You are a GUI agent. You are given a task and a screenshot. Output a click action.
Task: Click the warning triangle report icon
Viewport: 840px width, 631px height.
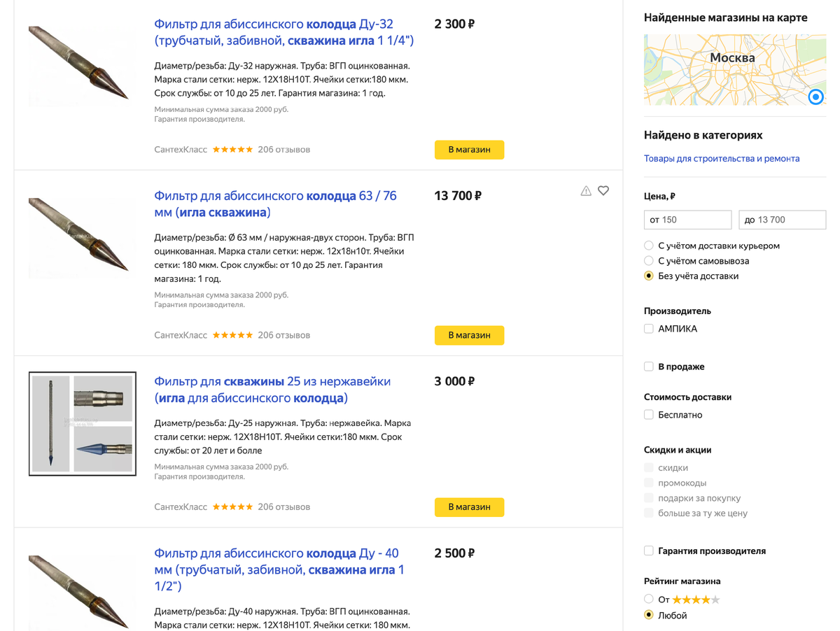[586, 191]
